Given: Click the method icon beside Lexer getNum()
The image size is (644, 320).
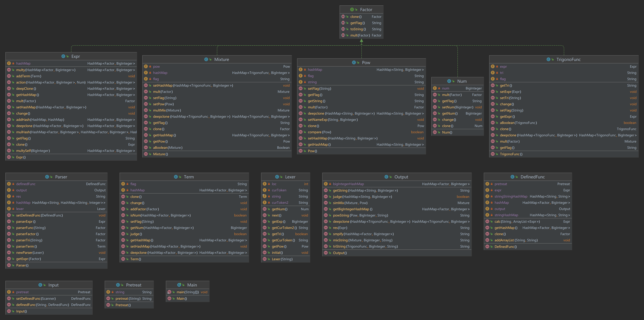Looking at the screenshot, I should pyautogui.click(x=265, y=209).
